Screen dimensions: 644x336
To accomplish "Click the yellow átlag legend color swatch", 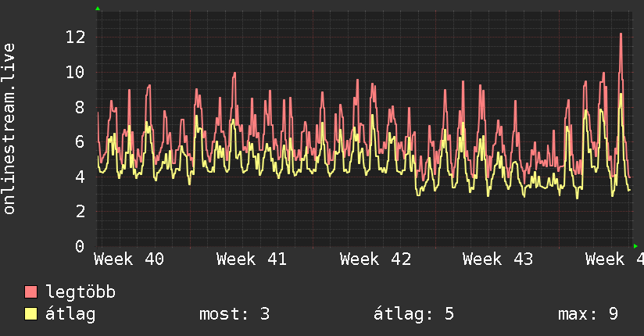I will click(x=30, y=314).
